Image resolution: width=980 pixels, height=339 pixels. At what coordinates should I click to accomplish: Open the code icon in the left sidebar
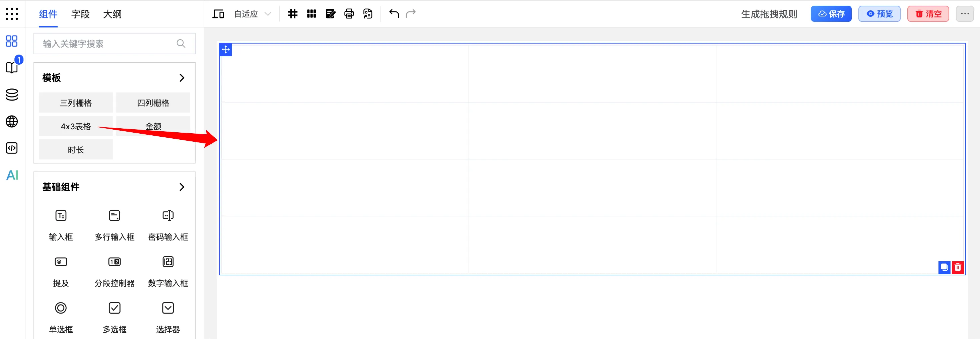coord(12,148)
